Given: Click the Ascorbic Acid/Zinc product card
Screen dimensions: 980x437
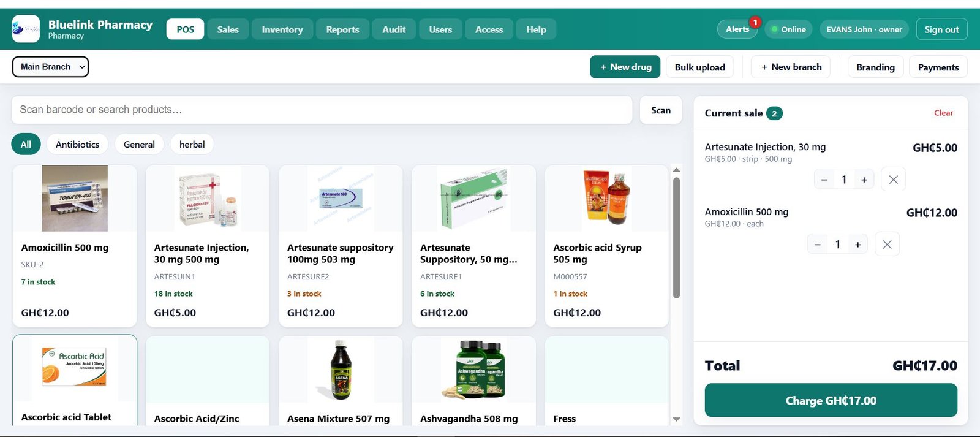Looking at the screenshot, I should point(208,381).
